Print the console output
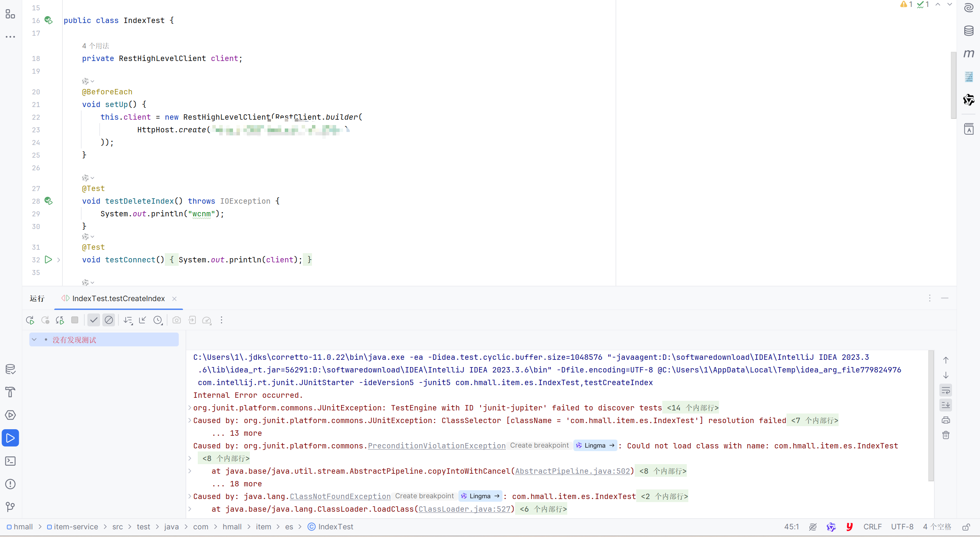 point(946,420)
